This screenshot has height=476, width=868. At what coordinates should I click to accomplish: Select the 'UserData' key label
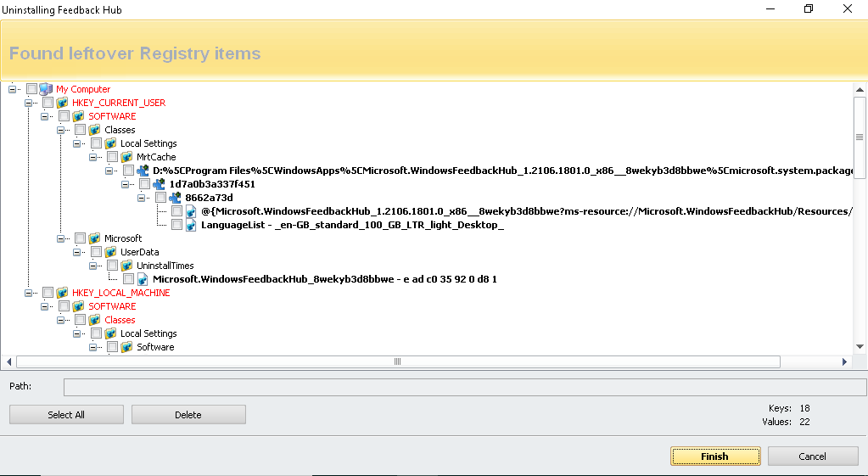pos(139,252)
